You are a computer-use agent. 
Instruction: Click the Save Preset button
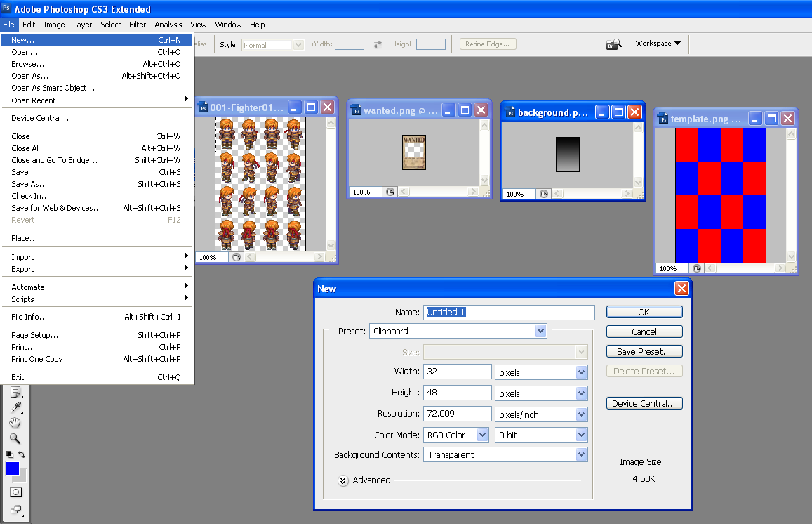coord(644,351)
